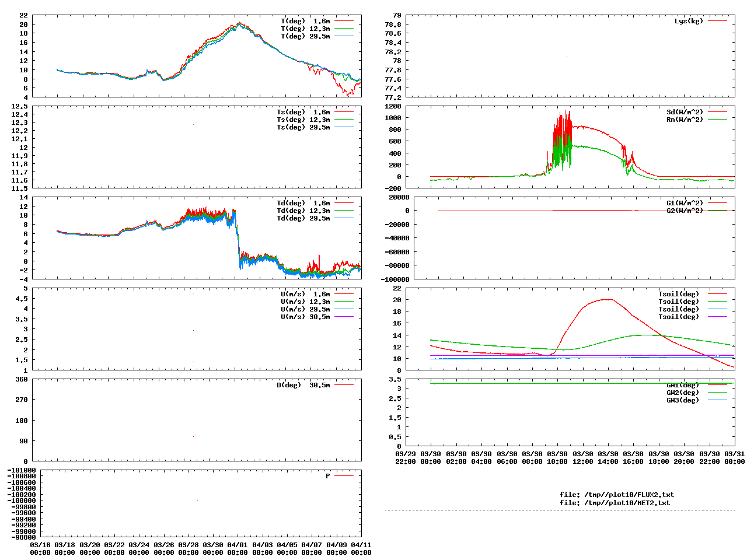Click the 'Lys(kg)' legend label
747x560 pixels.
689,21
